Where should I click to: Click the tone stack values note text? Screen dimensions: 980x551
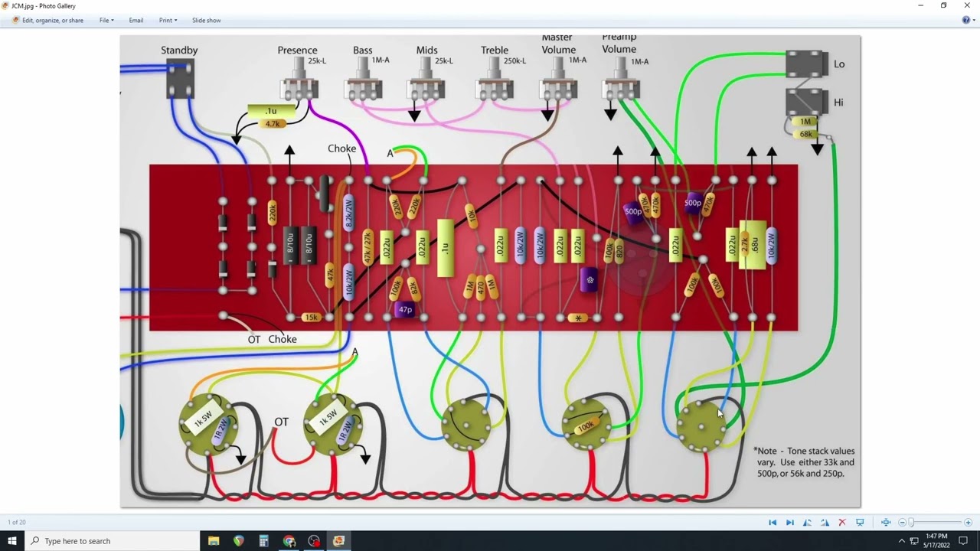(804, 462)
